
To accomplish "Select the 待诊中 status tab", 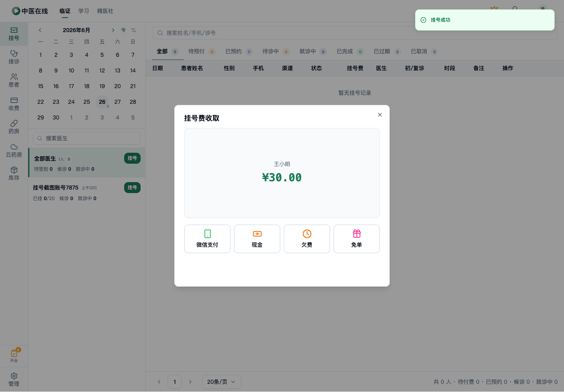I will [276, 51].
